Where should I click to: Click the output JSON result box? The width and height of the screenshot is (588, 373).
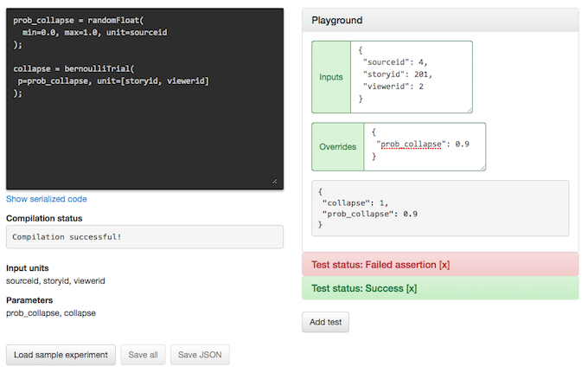tap(440, 209)
